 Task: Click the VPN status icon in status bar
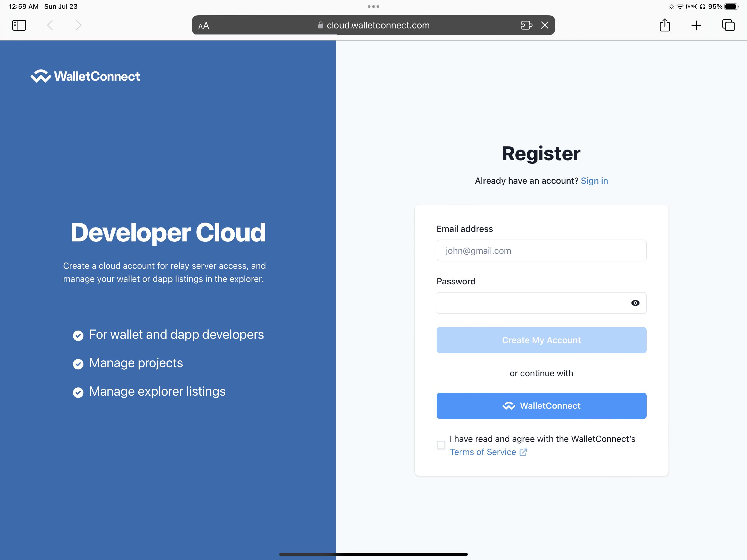click(691, 6)
